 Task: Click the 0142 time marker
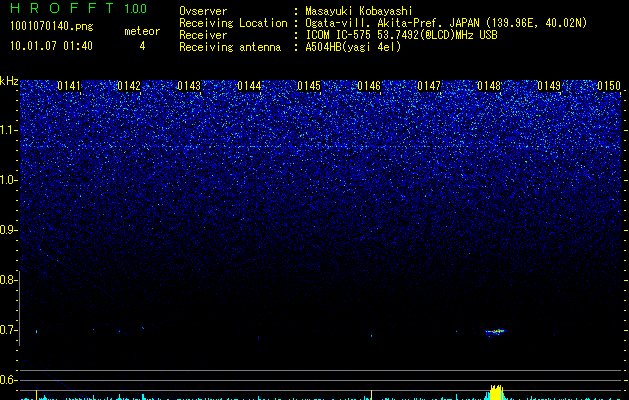(129, 85)
